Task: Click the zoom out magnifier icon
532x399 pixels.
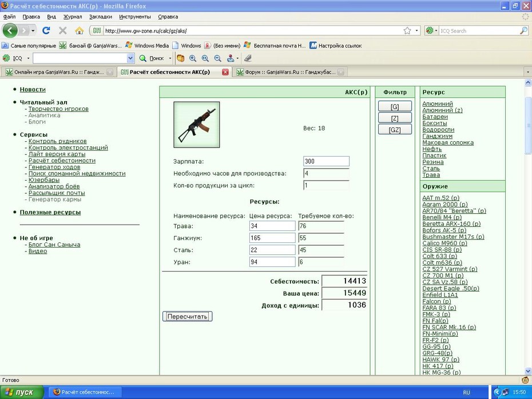Action: pos(218,58)
